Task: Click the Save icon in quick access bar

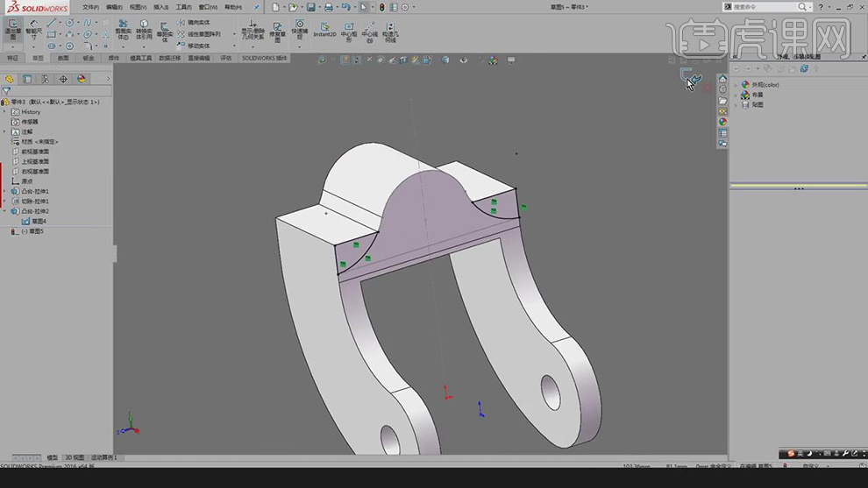Action: click(311, 7)
